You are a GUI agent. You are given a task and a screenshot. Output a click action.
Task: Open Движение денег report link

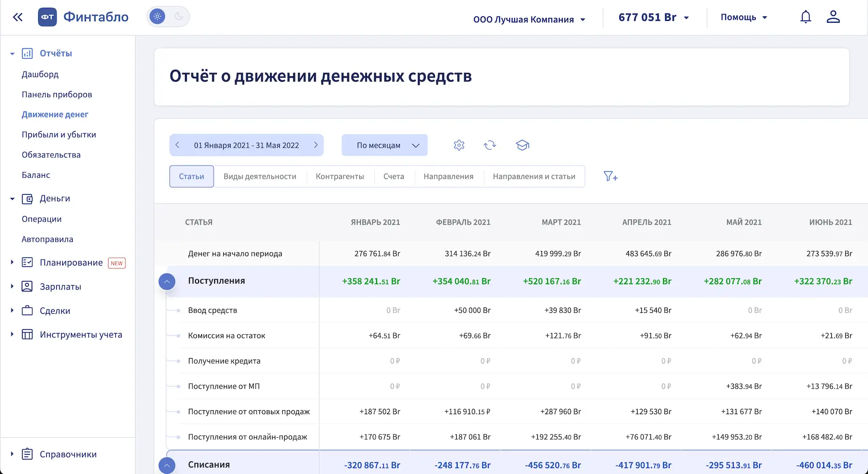(x=55, y=114)
